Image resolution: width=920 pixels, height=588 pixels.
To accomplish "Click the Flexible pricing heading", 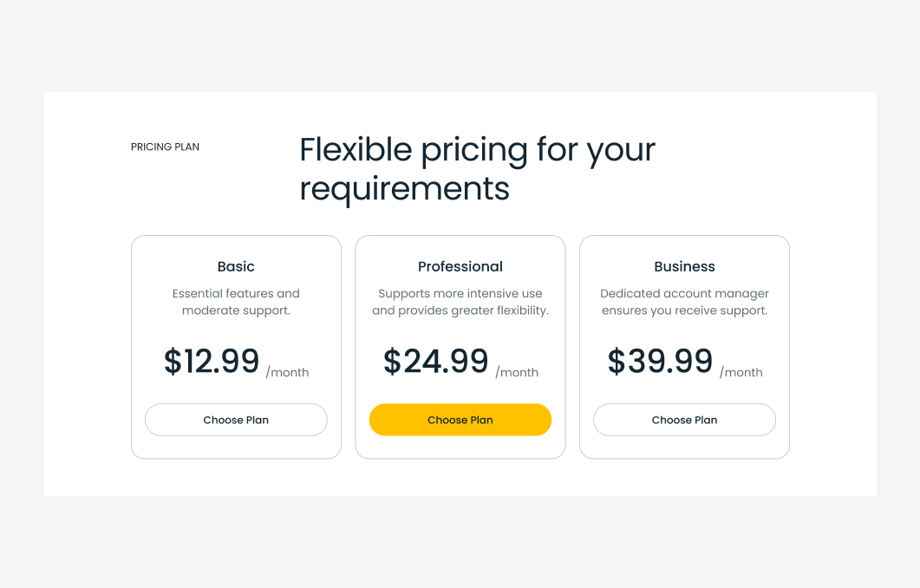I will tap(477, 168).
